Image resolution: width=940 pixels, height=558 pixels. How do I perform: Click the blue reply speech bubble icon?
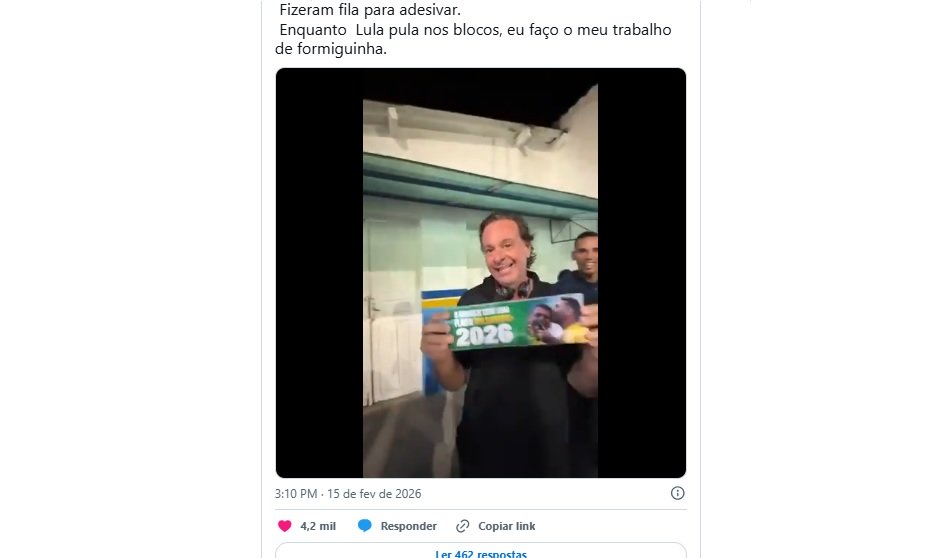(364, 526)
